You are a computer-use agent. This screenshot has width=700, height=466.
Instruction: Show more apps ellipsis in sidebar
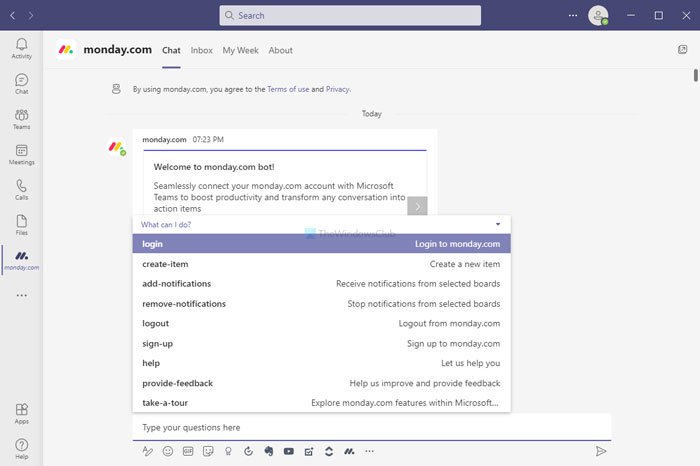pyautogui.click(x=21, y=295)
